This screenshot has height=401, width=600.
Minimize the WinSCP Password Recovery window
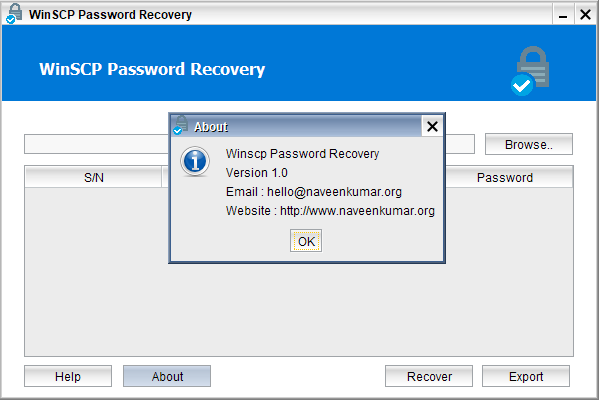[537, 15]
